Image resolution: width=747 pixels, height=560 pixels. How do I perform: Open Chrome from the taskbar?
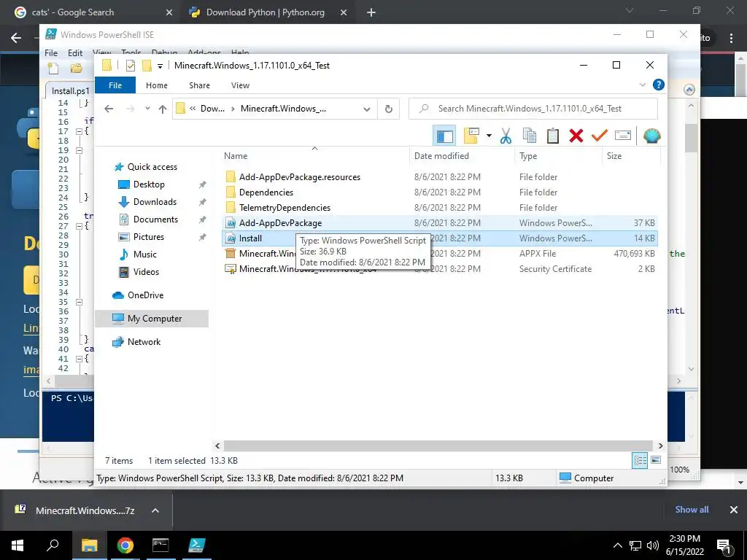click(125, 545)
